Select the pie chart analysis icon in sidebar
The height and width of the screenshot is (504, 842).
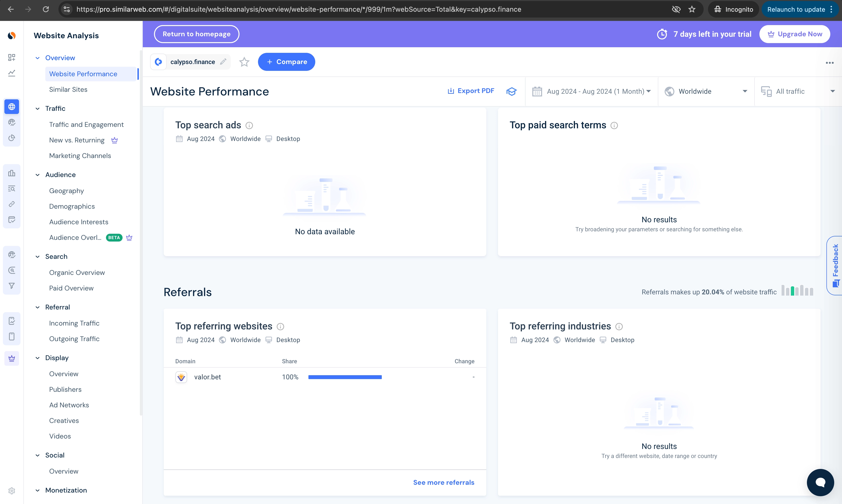pyautogui.click(x=11, y=138)
